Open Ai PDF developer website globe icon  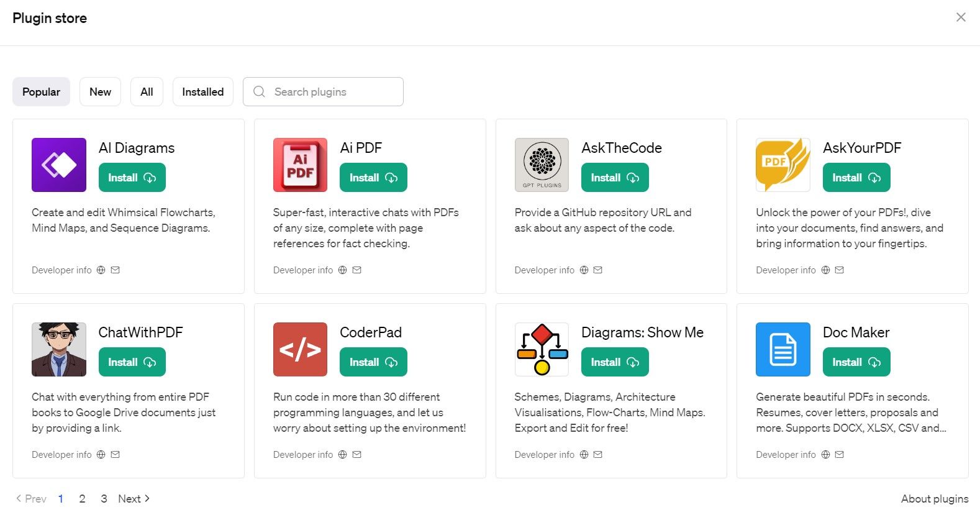point(342,270)
